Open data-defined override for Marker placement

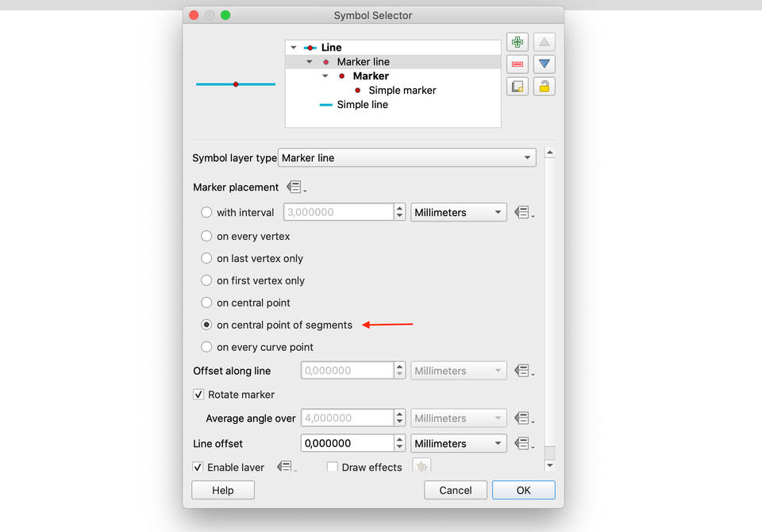pos(294,187)
